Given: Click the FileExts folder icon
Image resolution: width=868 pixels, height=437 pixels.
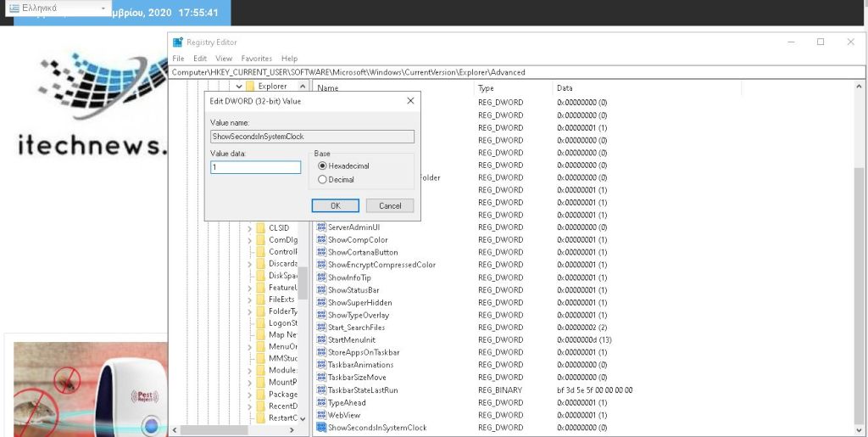Looking at the screenshot, I should click(261, 299).
